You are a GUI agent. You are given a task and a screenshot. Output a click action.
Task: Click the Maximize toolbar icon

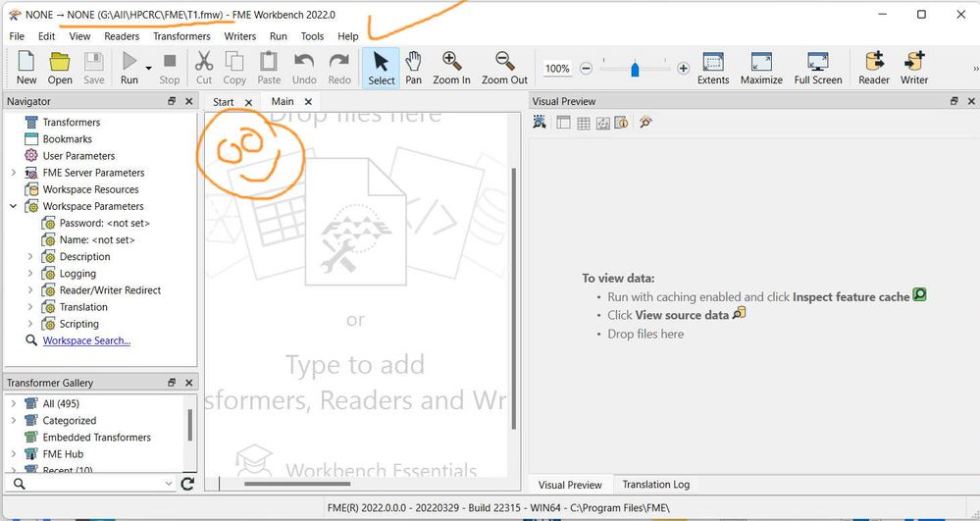pos(761,68)
